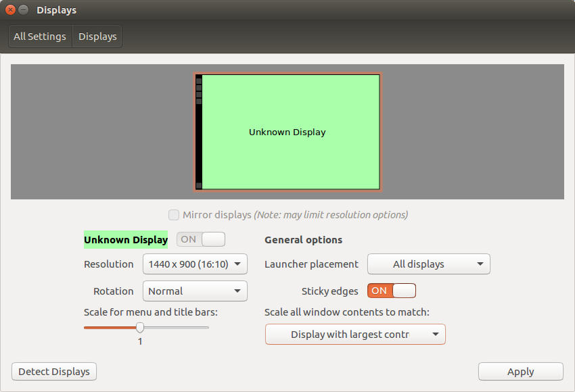
Task: Click the Apply button
Action: click(x=520, y=372)
